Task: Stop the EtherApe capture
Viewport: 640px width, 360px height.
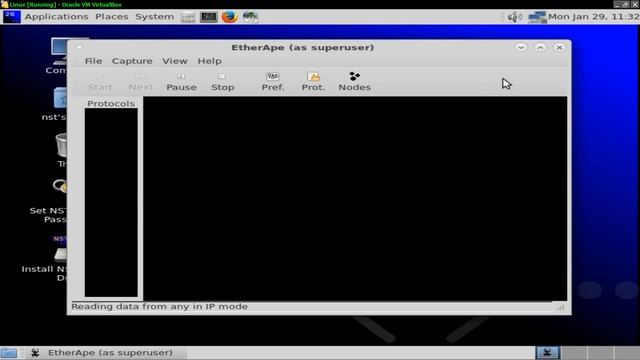Action: [222, 82]
